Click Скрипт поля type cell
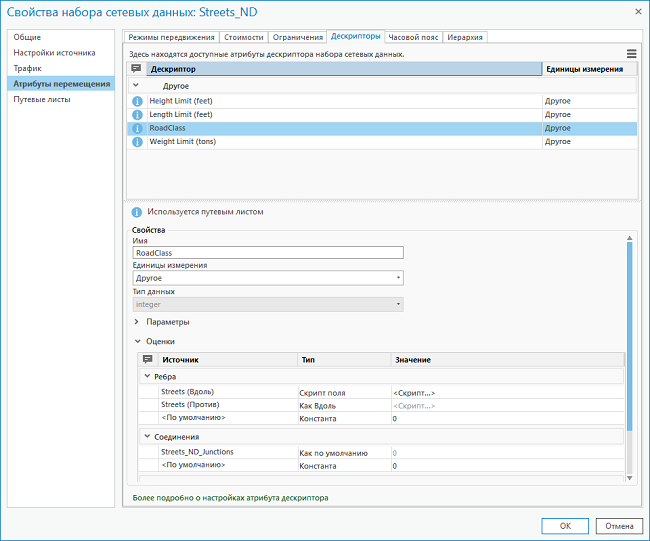The image size is (650, 541). coord(344,393)
